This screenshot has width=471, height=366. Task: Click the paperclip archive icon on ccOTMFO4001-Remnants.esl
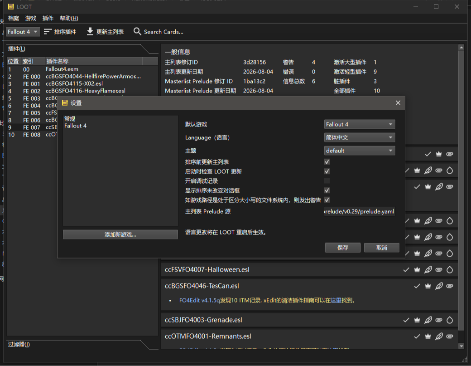tap(450, 336)
